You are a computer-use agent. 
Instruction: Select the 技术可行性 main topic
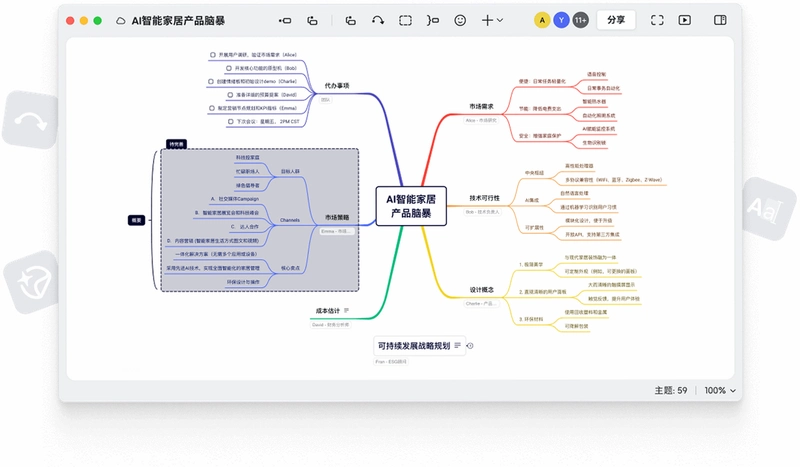coord(484,198)
